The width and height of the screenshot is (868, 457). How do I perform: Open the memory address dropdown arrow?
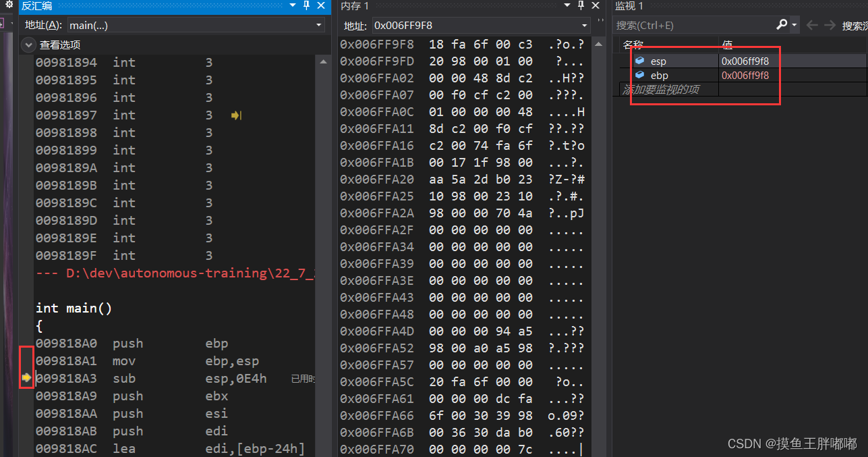(584, 26)
